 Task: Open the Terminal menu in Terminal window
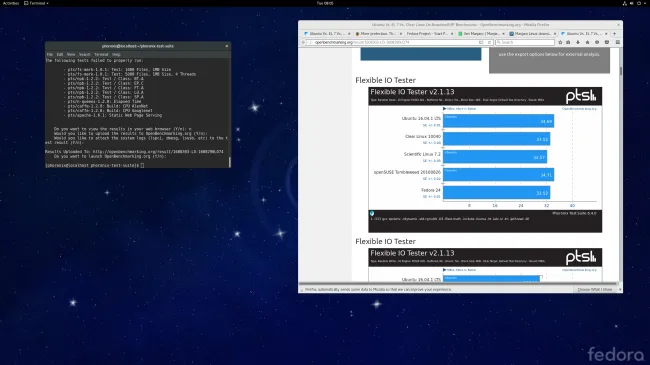coord(101,54)
